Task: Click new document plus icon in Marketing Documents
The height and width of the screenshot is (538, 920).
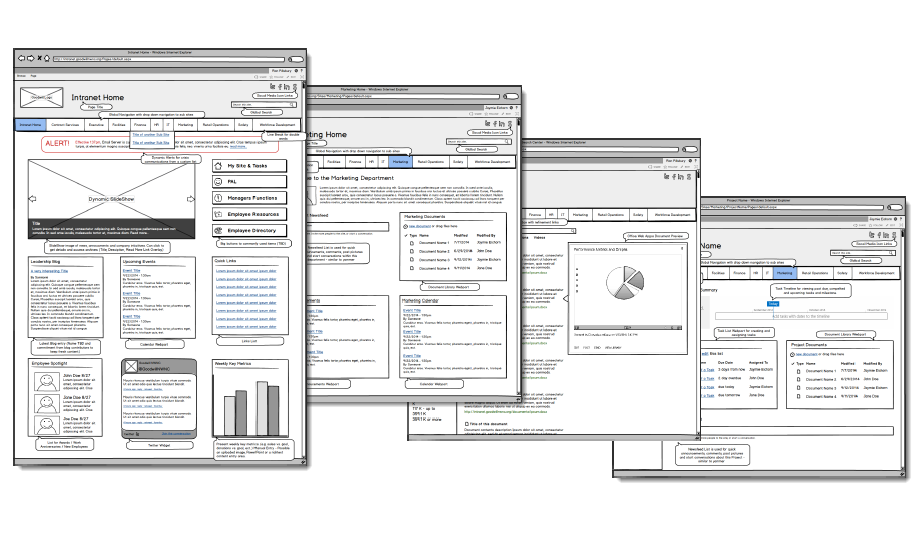Action: (x=405, y=226)
